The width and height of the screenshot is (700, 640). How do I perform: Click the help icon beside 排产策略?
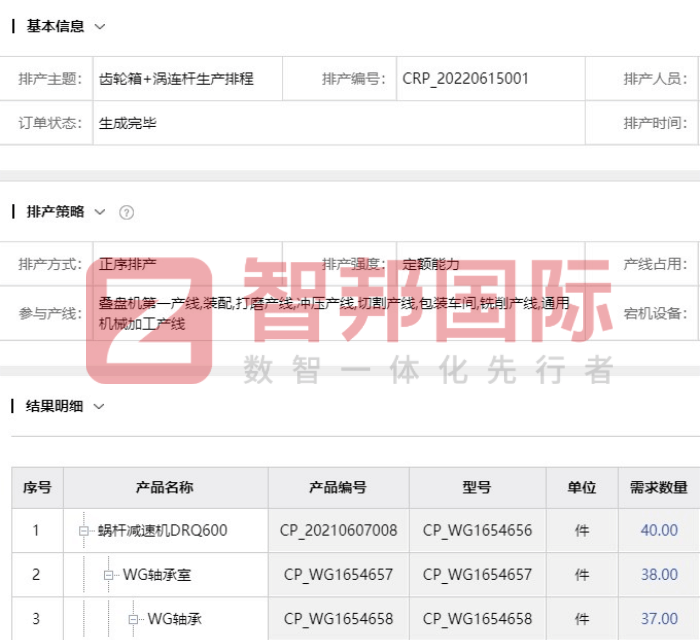[126, 212]
